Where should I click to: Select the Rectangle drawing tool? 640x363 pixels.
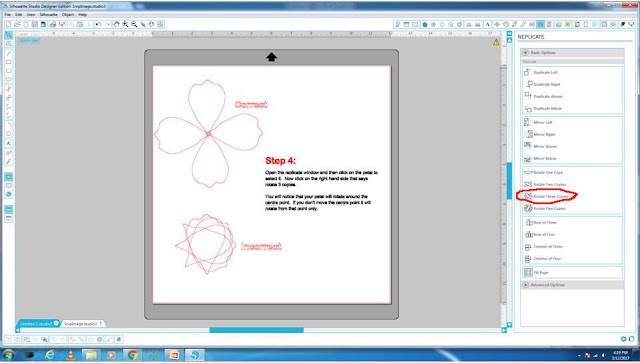coord(9,62)
